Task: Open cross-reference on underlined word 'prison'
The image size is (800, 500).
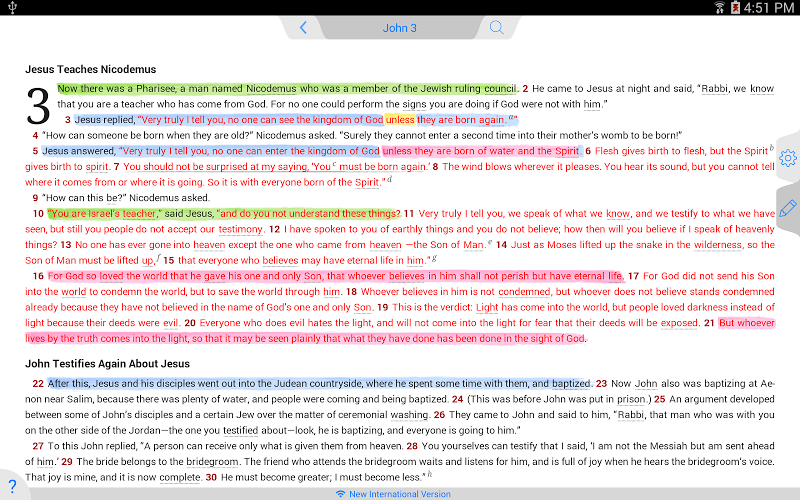Action: (x=631, y=399)
